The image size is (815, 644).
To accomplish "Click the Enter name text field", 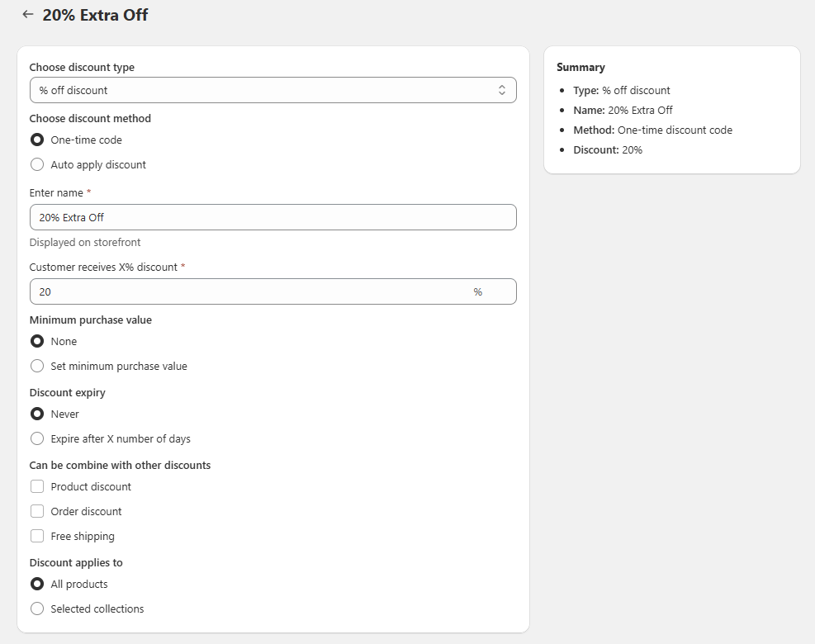I will (x=272, y=217).
